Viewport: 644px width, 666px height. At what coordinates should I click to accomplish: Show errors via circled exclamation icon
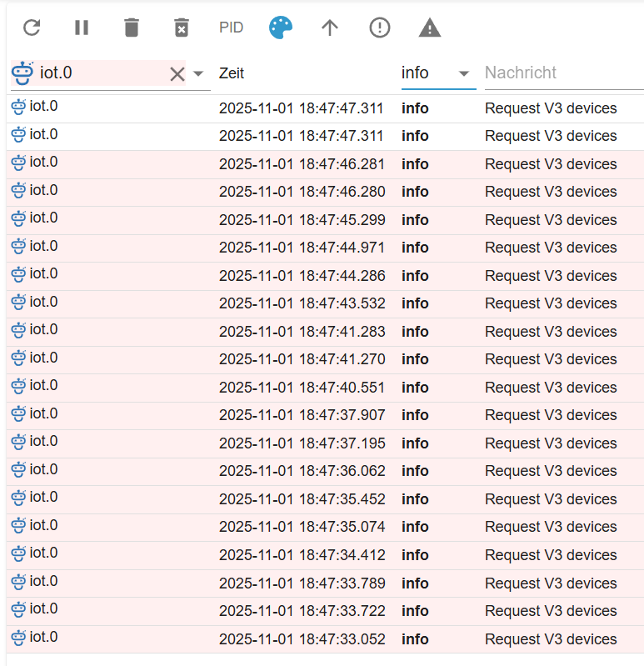coord(380,28)
